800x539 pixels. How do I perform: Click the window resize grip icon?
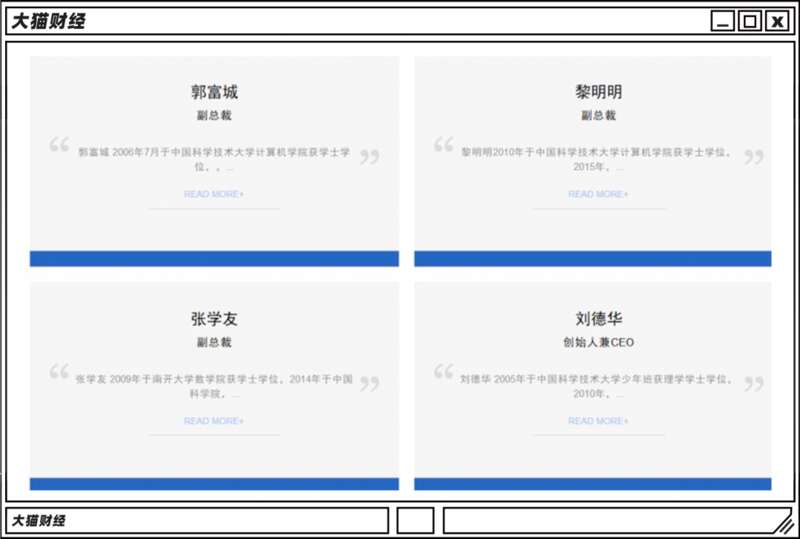click(x=782, y=524)
